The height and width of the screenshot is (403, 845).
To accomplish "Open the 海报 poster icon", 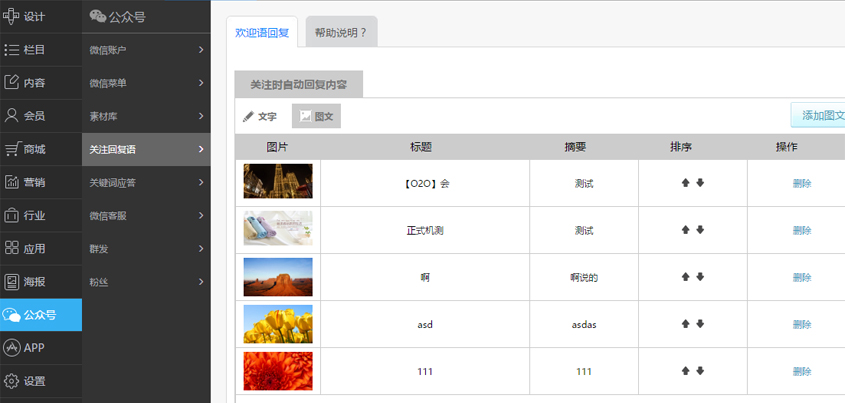I will (x=12, y=282).
